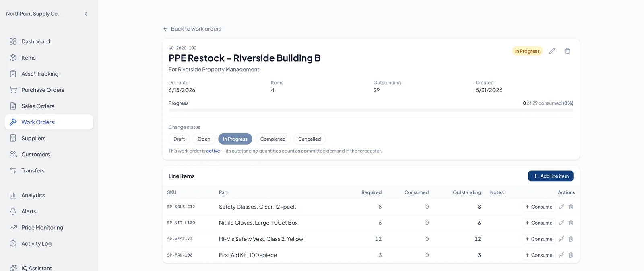Click the Activity Log history icon

tap(13, 243)
